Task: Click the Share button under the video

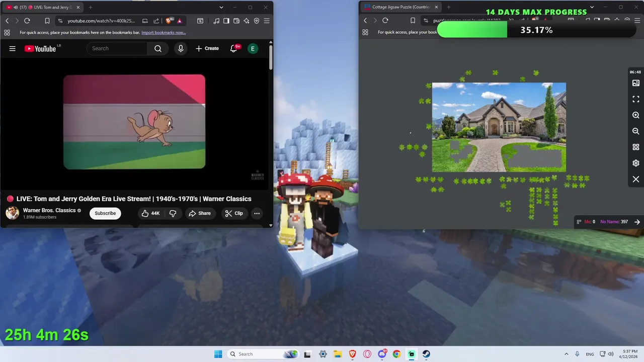Action: [200, 213]
